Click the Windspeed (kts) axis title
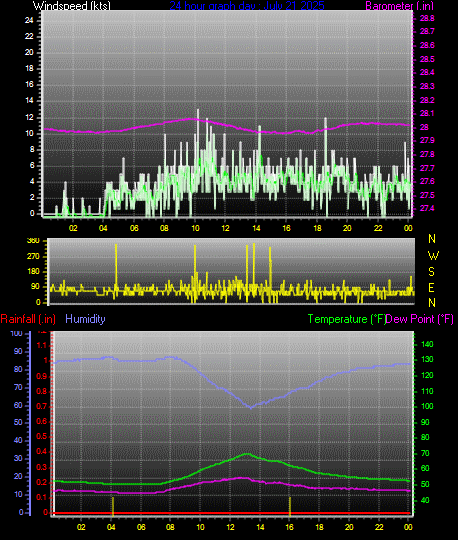 click(72, 6)
